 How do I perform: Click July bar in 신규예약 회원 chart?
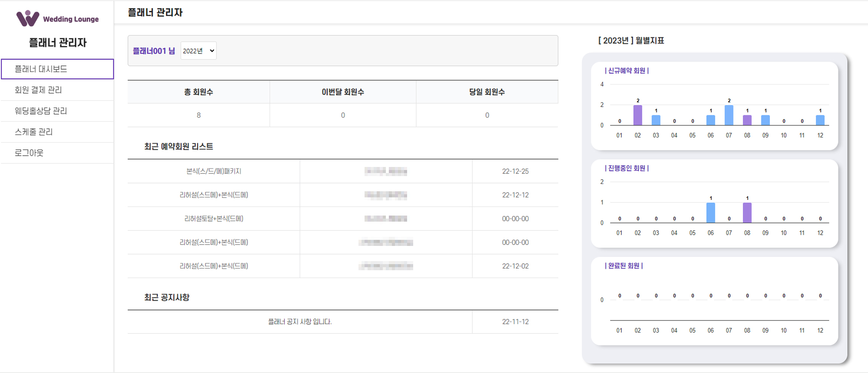click(x=729, y=115)
